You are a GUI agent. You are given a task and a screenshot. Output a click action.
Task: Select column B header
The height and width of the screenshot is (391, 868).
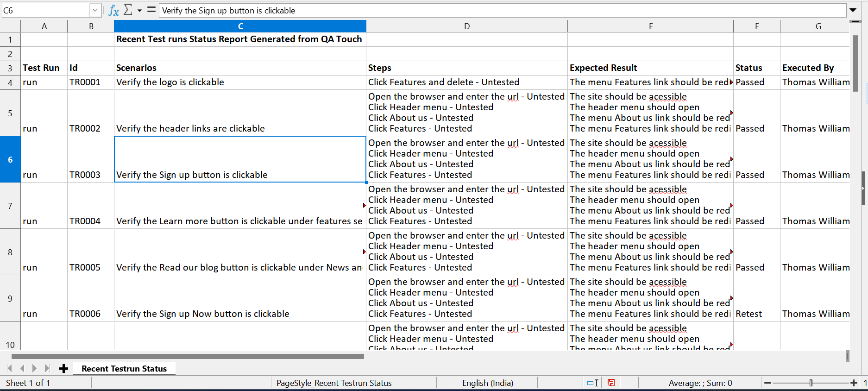91,26
